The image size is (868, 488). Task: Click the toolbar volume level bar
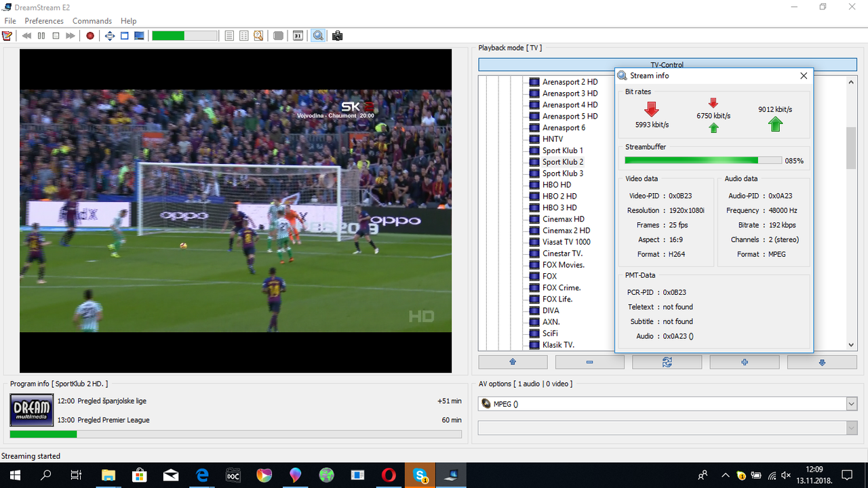coord(184,36)
